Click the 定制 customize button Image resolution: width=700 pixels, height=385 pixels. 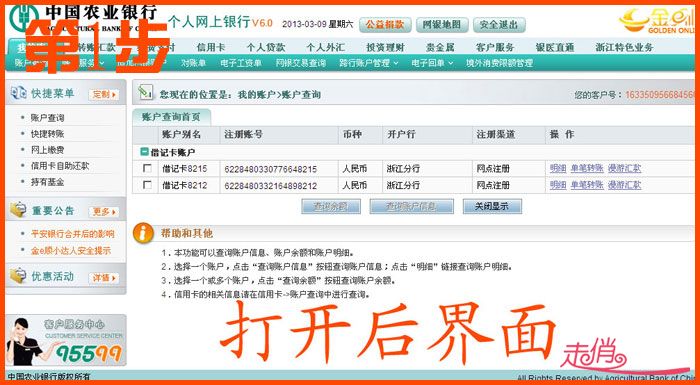[104, 95]
